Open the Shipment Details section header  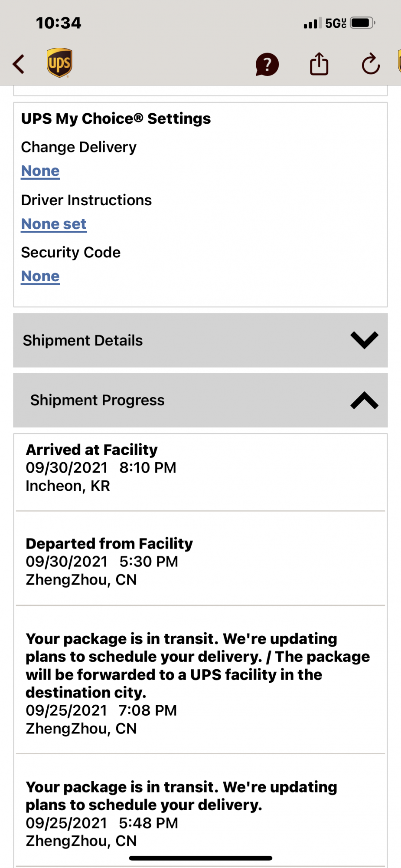point(83,340)
